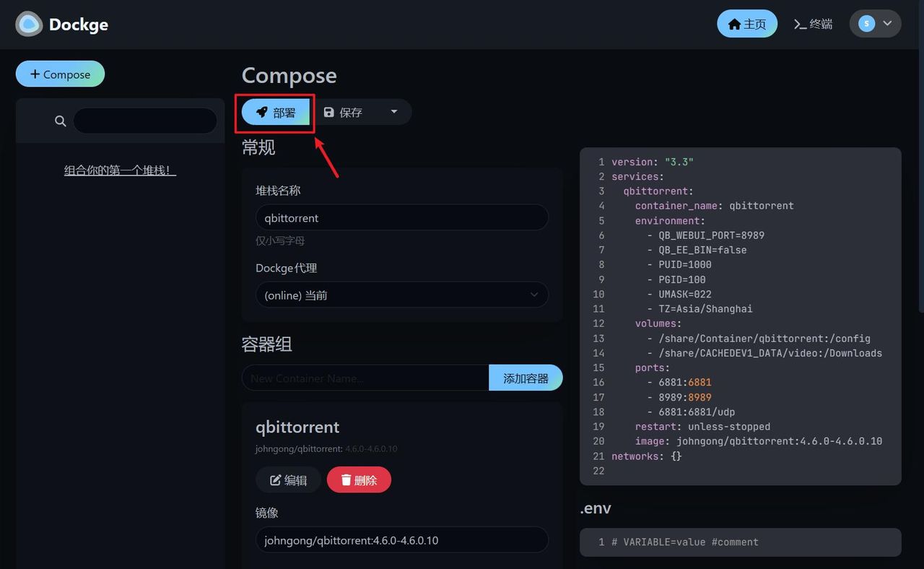The height and width of the screenshot is (569, 924).
Task: Click the 6881:6881/udp port line
Action: tap(691, 412)
